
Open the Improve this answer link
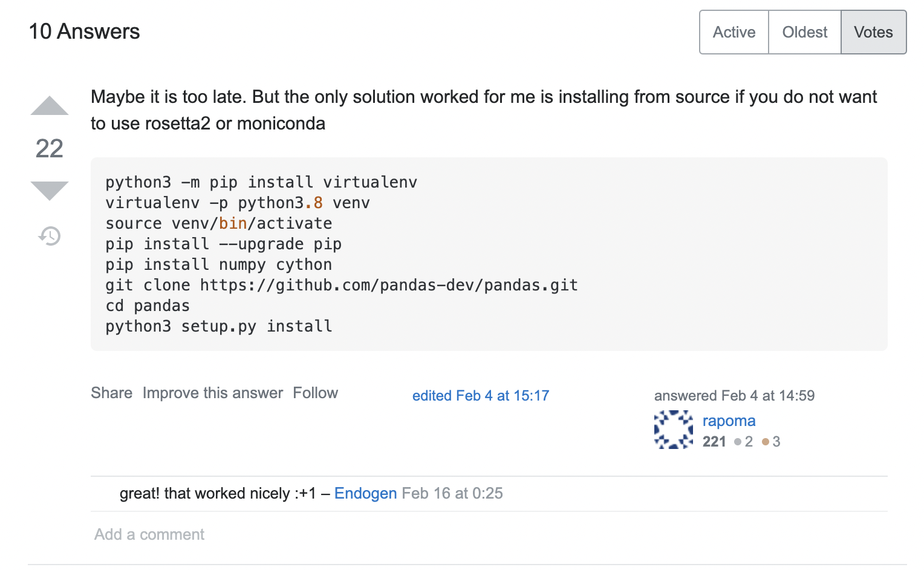(x=213, y=393)
